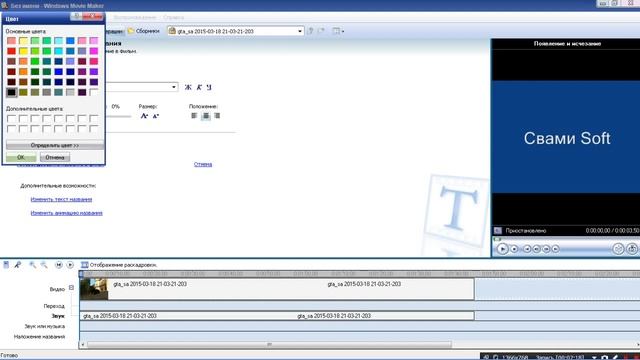Screen dimensions: 640x360
Task: Adjust the transparency slider near 0%
Action: (118, 116)
